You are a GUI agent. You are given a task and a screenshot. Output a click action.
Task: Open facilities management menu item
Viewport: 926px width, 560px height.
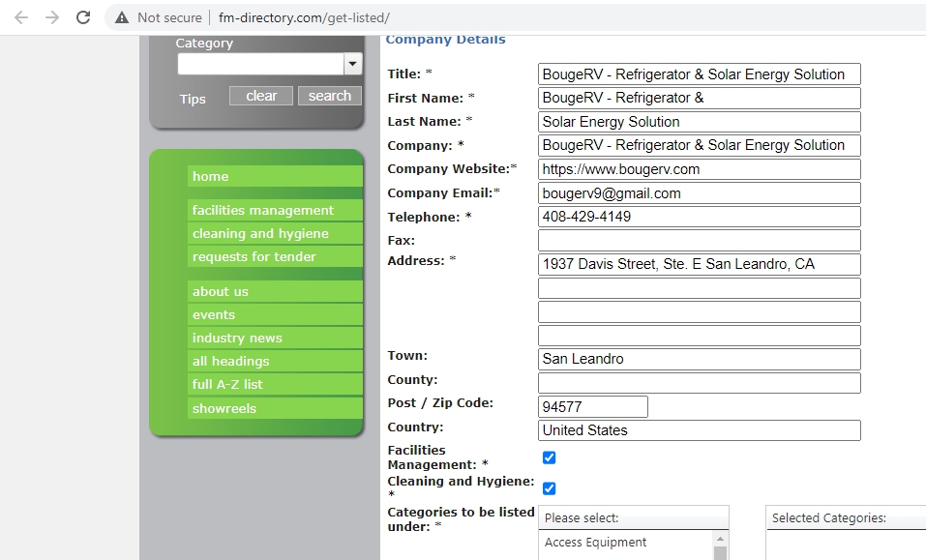point(275,210)
